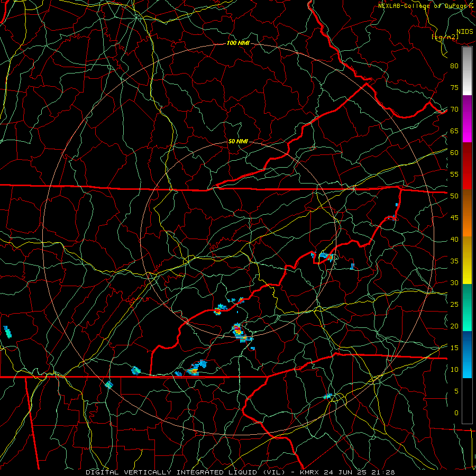Image resolution: width=476 pixels, height=476 pixels.
Task: Pick the white-gray segment of the color bar
Action: (x=467, y=71)
